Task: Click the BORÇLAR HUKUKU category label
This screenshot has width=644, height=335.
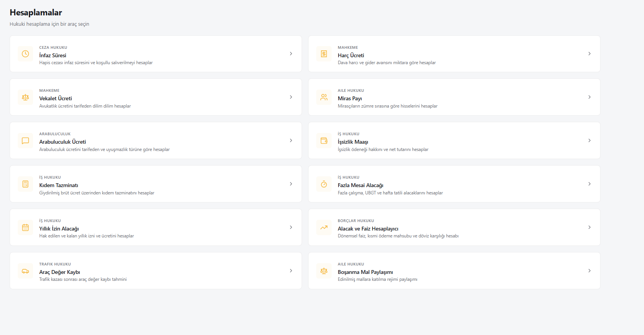Action: point(356,221)
